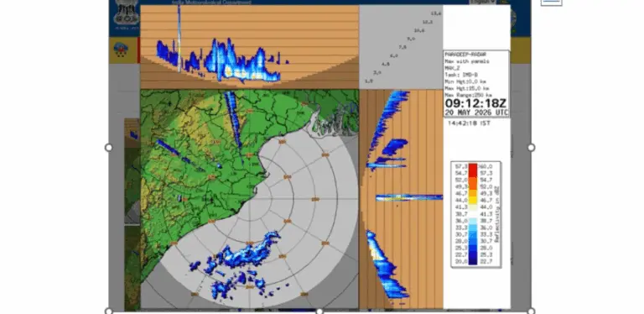Screen dimensions: 644x314
Task: Click the 20 MAY 2026 UTC date
Action: click(x=476, y=113)
